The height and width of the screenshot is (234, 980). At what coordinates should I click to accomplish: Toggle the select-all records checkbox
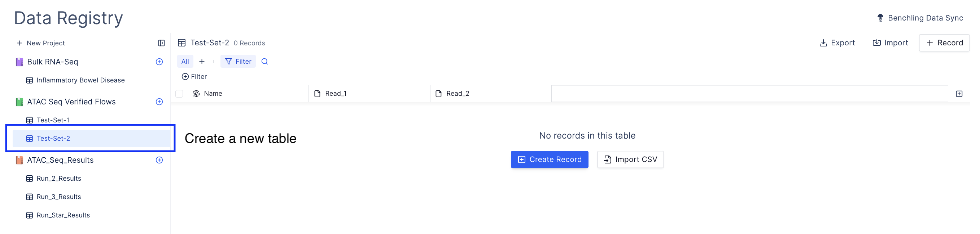(x=179, y=94)
